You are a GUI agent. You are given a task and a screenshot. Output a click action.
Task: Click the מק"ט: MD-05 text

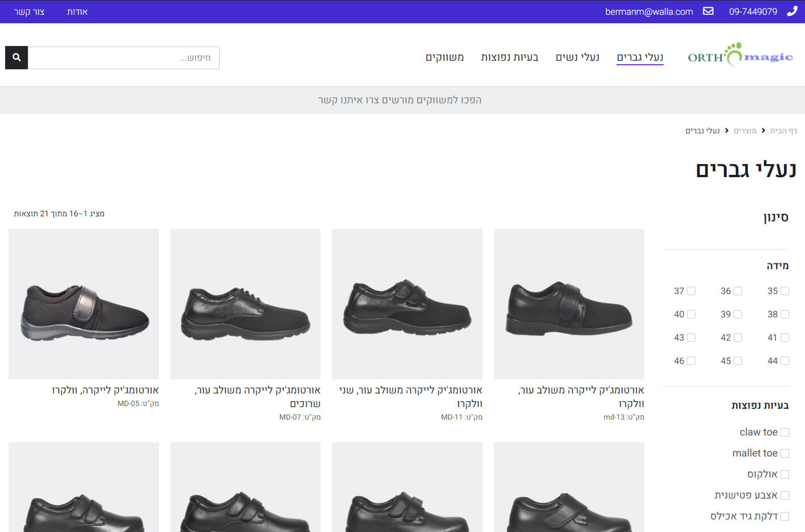[x=138, y=403]
